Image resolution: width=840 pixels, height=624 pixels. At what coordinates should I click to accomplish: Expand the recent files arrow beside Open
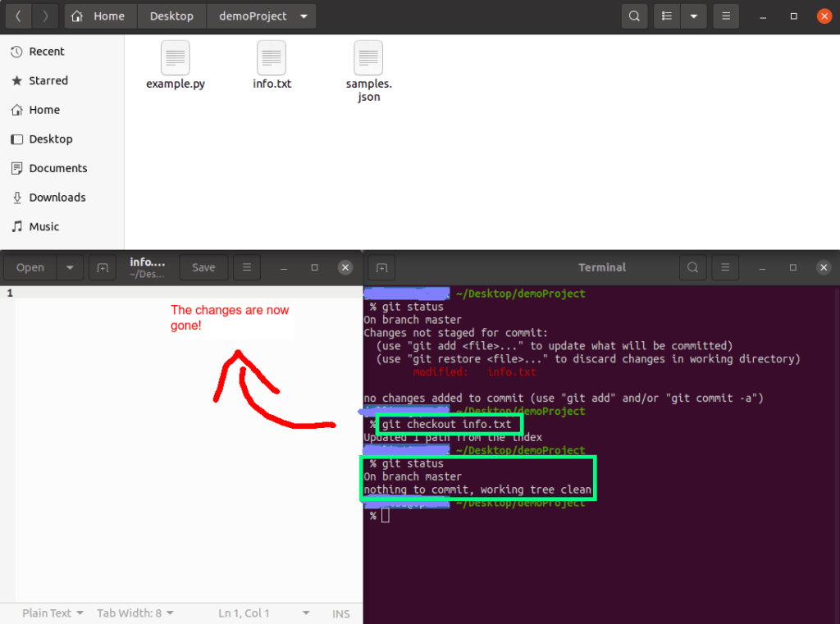pyautogui.click(x=70, y=267)
